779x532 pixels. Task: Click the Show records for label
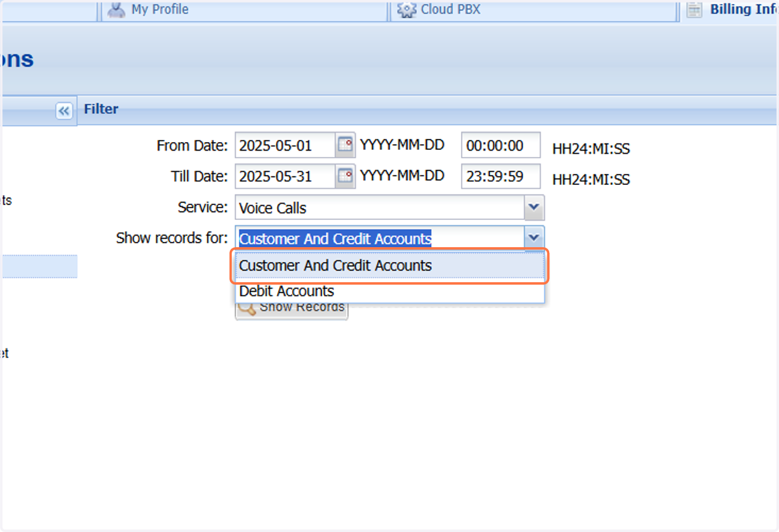tap(172, 238)
